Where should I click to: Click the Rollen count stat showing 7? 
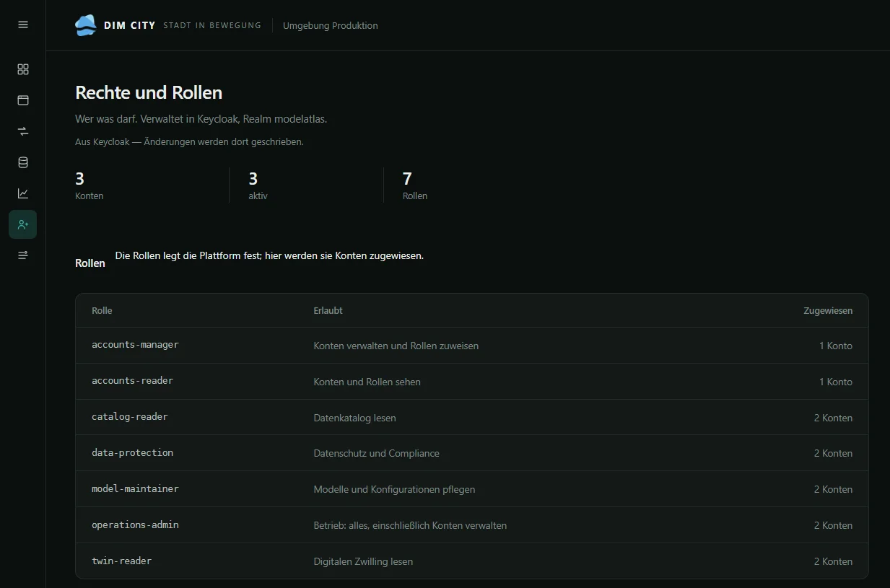click(415, 185)
